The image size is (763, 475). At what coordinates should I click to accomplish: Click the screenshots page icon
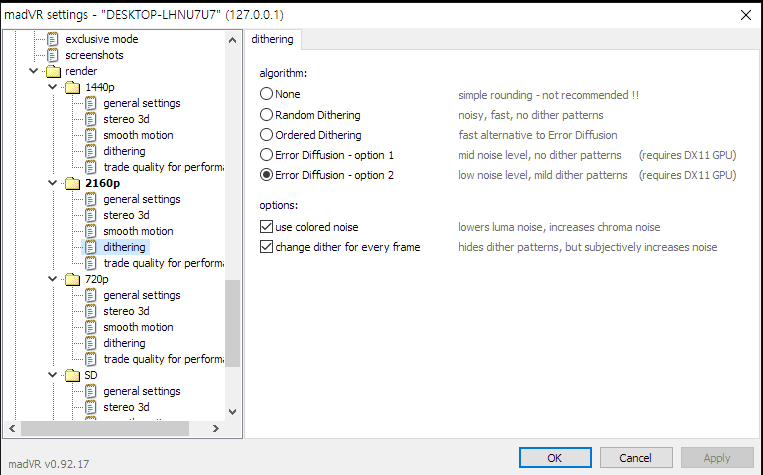53,55
